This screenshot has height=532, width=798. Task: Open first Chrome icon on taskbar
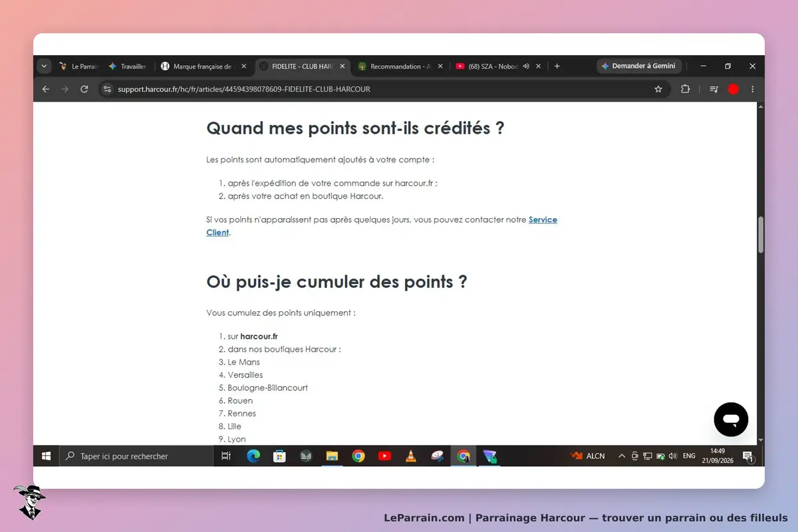pos(358,456)
